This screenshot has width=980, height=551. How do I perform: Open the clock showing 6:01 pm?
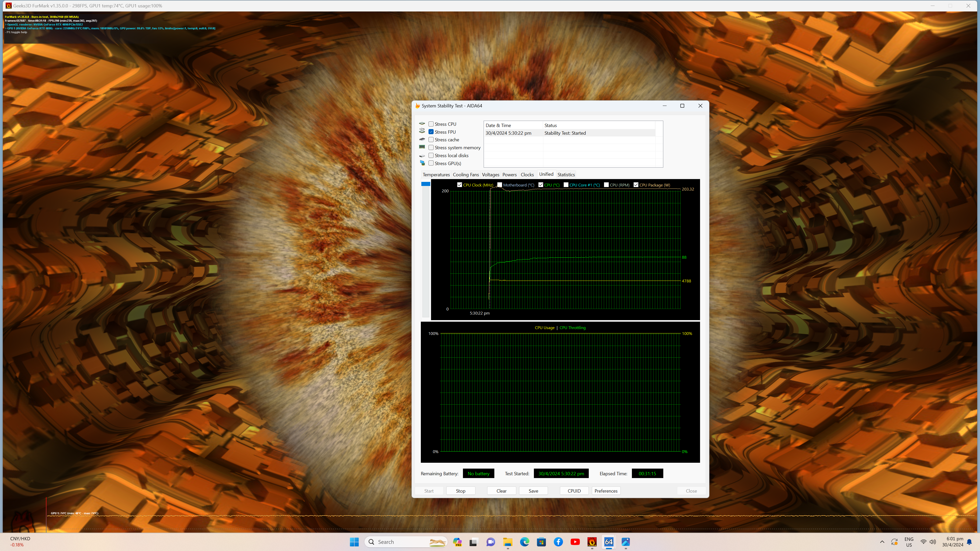click(x=953, y=542)
